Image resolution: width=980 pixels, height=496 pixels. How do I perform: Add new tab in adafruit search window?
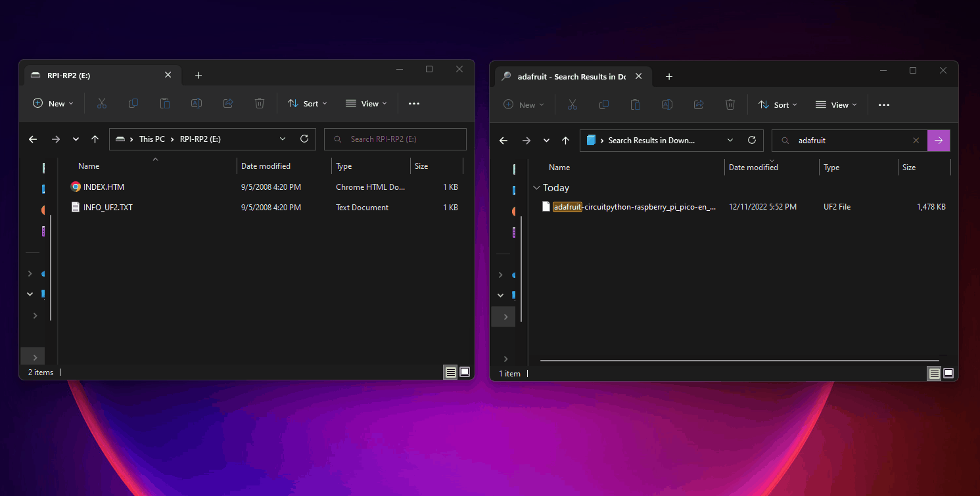669,77
